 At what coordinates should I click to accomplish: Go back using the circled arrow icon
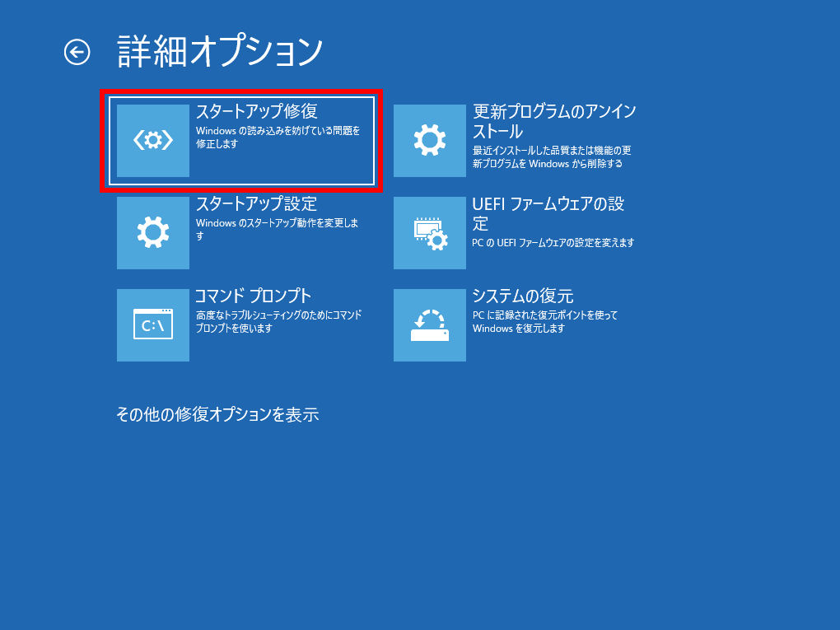(x=77, y=53)
